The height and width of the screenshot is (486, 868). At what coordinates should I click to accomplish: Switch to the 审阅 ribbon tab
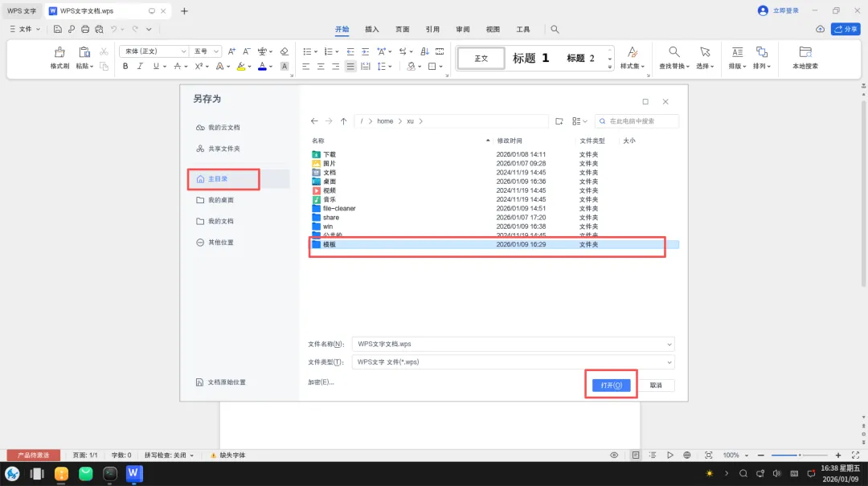click(x=463, y=30)
